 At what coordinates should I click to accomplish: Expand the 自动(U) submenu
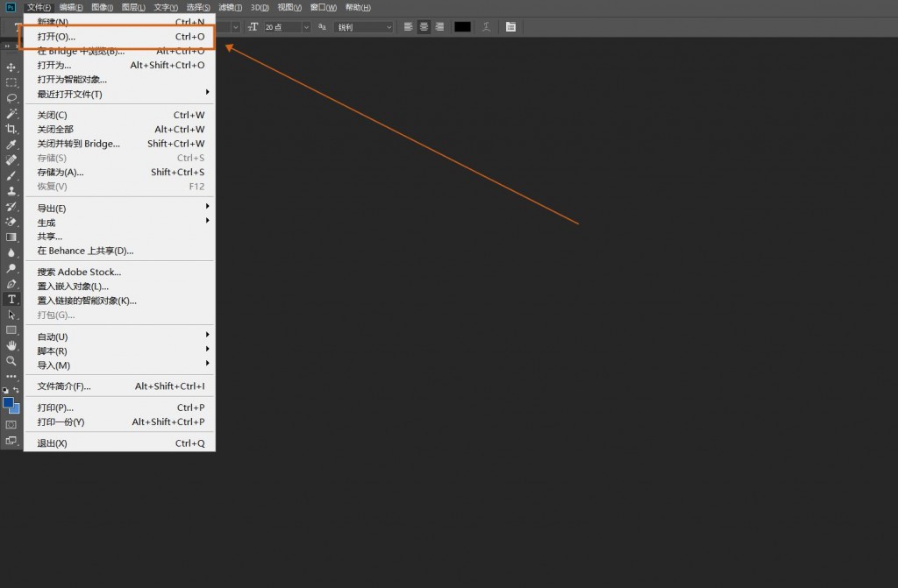pos(119,337)
